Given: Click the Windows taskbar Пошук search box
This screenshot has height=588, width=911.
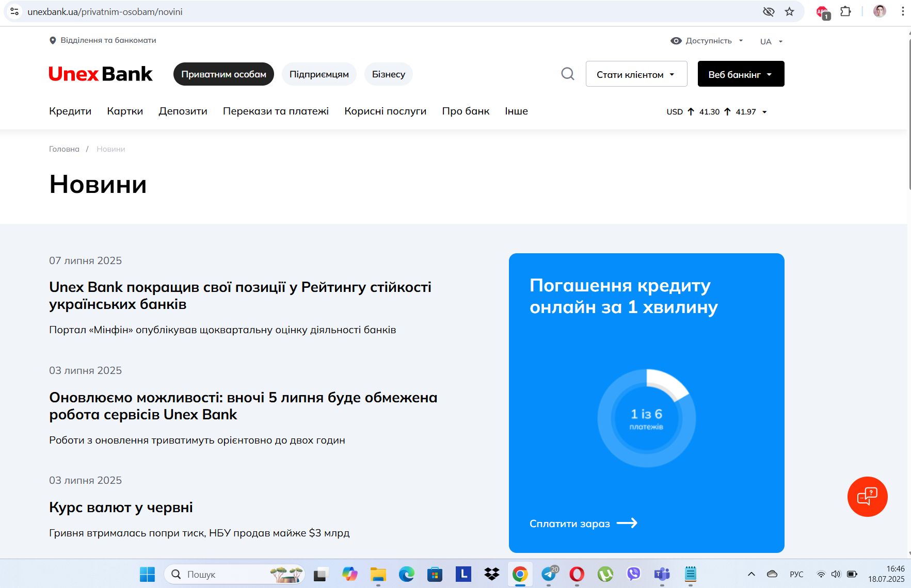Looking at the screenshot, I should coord(234,574).
